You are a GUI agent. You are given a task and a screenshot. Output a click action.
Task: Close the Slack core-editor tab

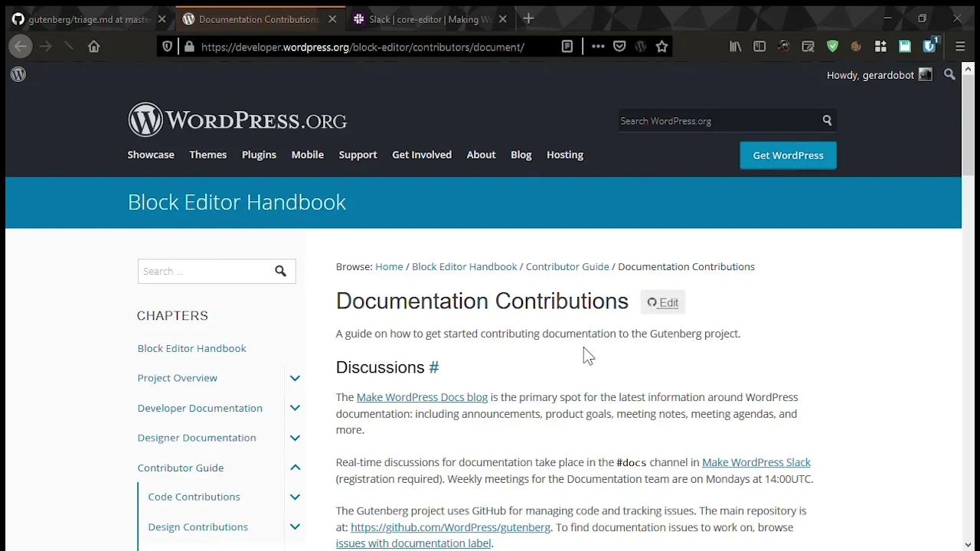(x=504, y=19)
